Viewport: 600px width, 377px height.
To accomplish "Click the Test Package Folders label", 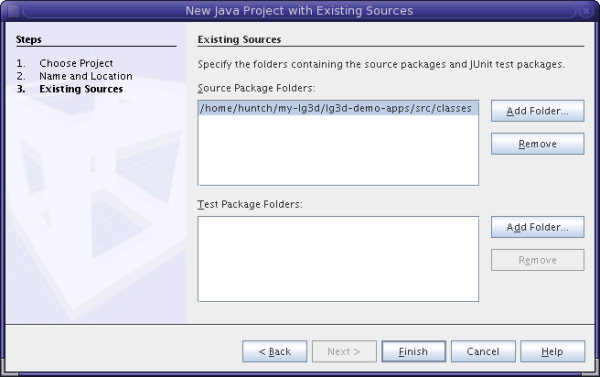I will coord(250,205).
